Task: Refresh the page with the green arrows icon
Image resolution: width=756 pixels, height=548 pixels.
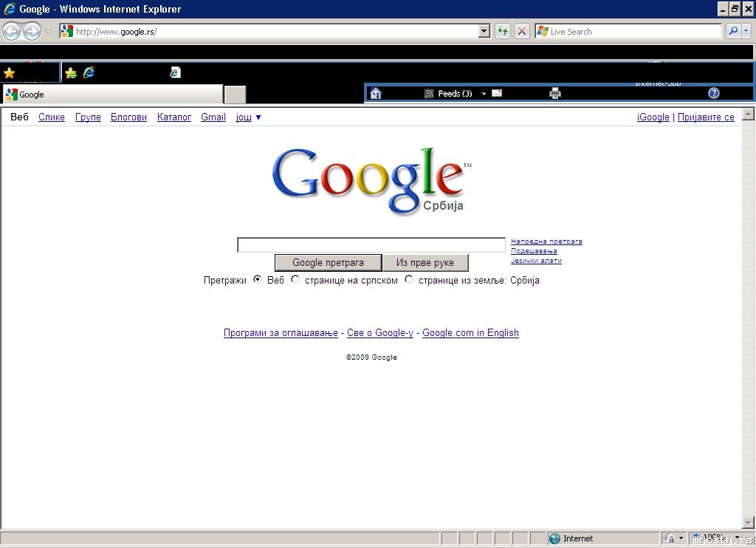Action: pyautogui.click(x=503, y=31)
